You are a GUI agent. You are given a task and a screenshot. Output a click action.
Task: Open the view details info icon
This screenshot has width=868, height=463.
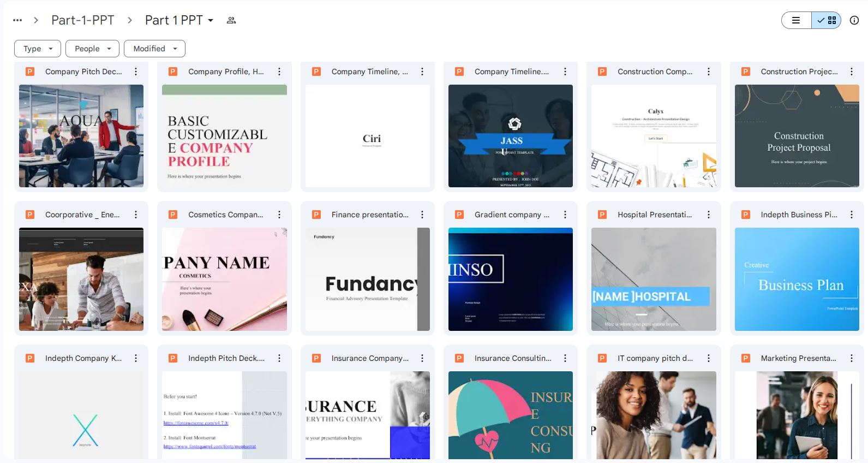pos(854,20)
